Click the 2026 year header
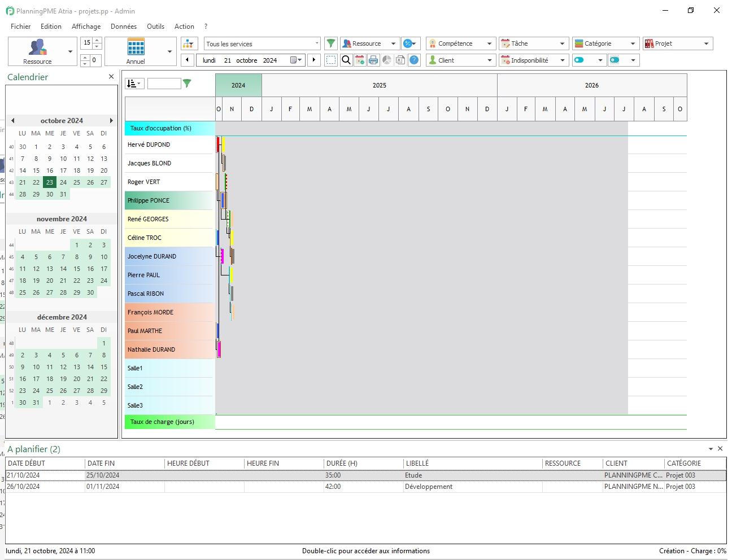The height and width of the screenshot is (560, 732). tap(592, 85)
